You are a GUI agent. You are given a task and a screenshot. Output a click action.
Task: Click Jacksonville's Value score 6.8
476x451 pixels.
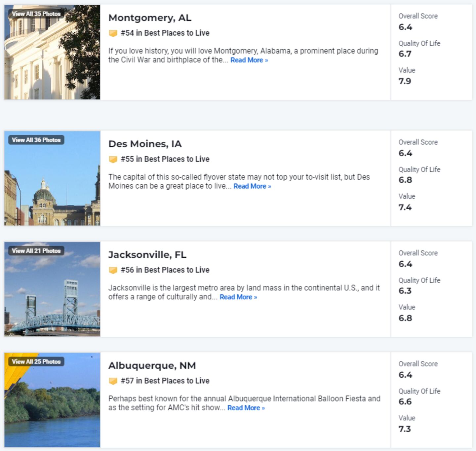405,318
